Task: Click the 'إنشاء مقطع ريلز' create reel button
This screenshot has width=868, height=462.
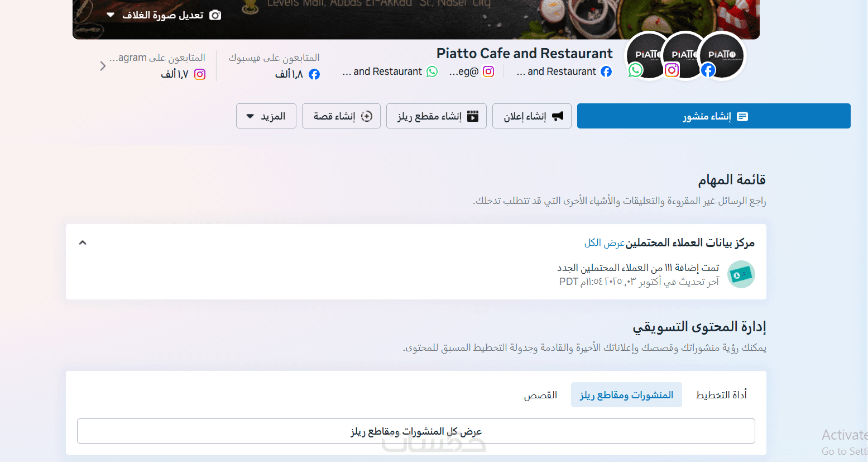Action: coord(437,116)
